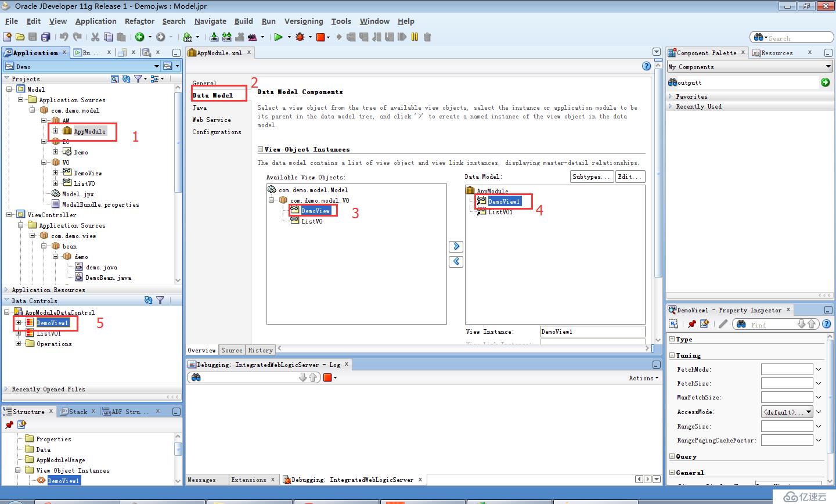Collapse the Model project tree node
The image size is (836, 504).
click(x=9, y=89)
